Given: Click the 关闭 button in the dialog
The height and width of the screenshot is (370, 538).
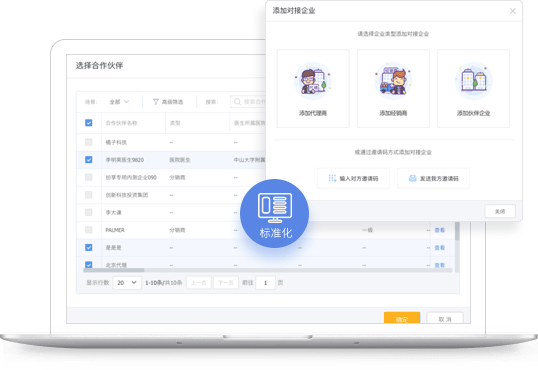Looking at the screenshot, I should click(500, 211).
